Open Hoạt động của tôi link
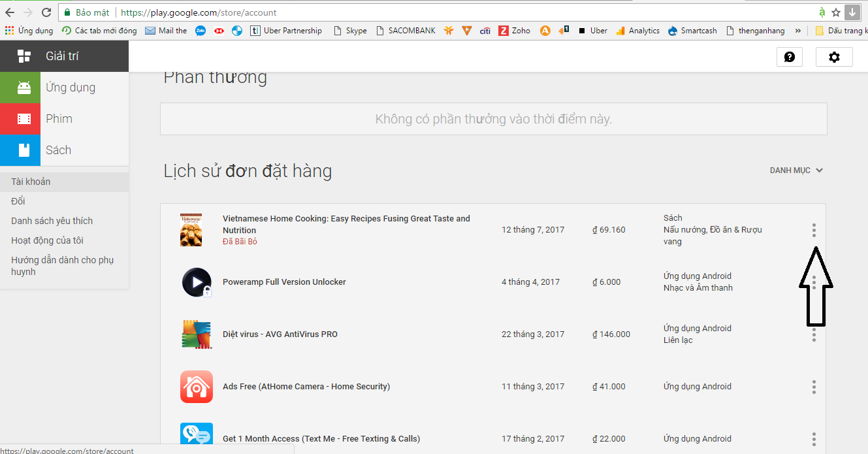Screen dimensions: 868x454 [47, 240]
